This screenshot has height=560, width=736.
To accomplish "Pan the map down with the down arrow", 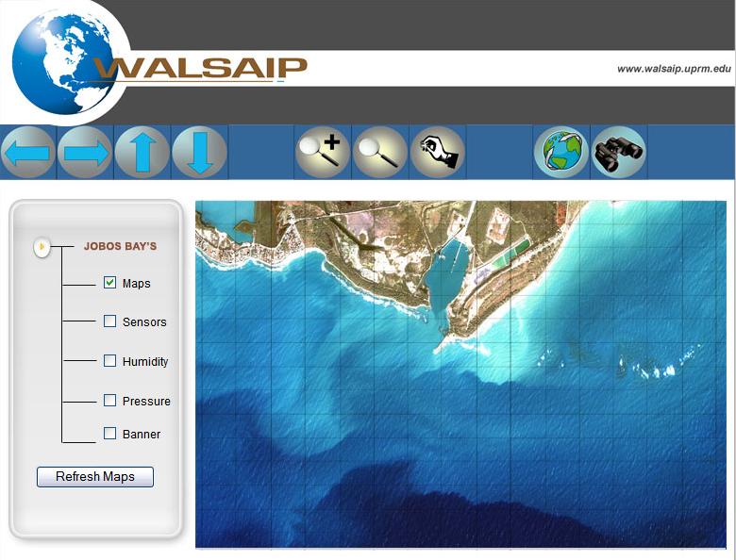I will (199, 152).
